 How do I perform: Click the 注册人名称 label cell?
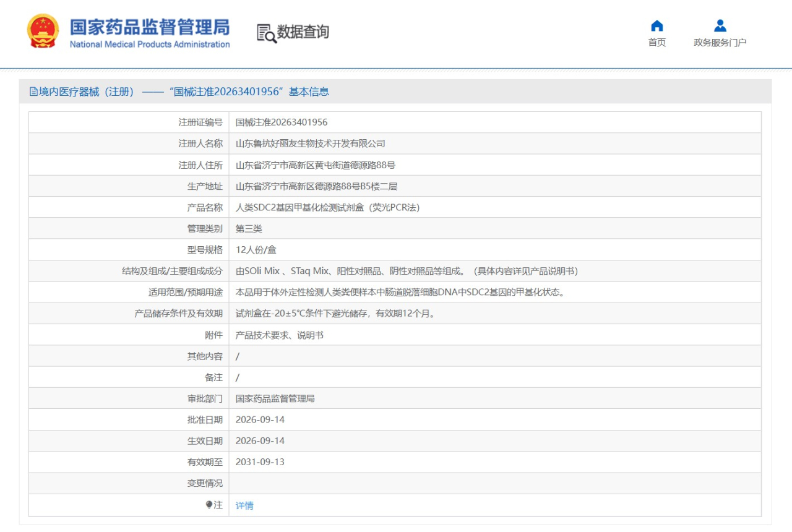point(129,144)
